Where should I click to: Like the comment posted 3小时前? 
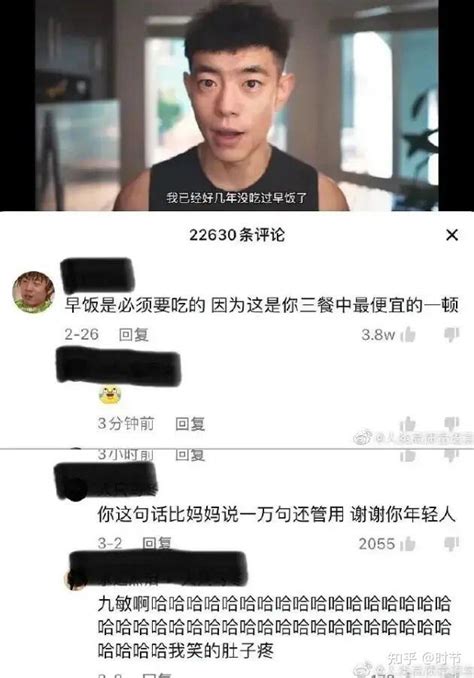[408, 455]
